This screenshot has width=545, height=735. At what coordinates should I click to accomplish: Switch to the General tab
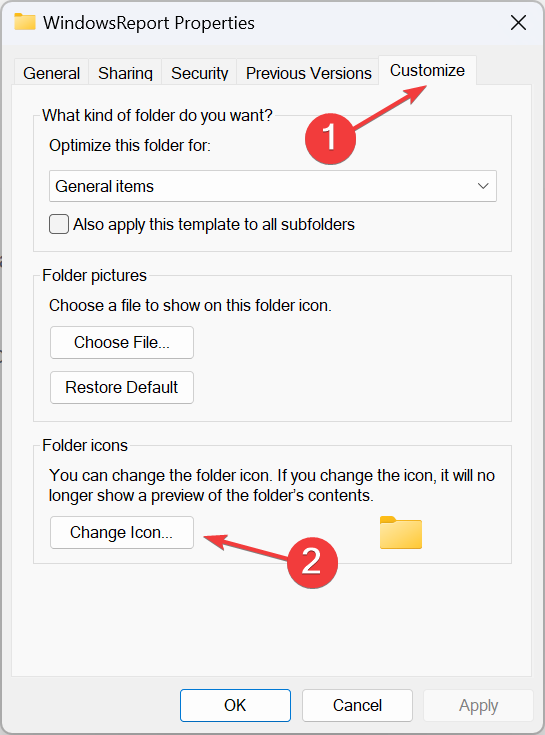pos(52,73)
